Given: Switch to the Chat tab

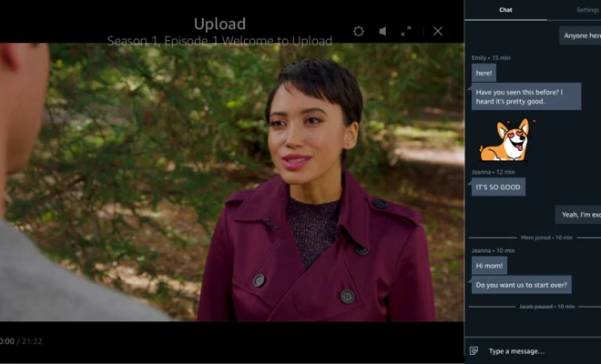Looking at the screenshot, I should click(x=505, y=10).
